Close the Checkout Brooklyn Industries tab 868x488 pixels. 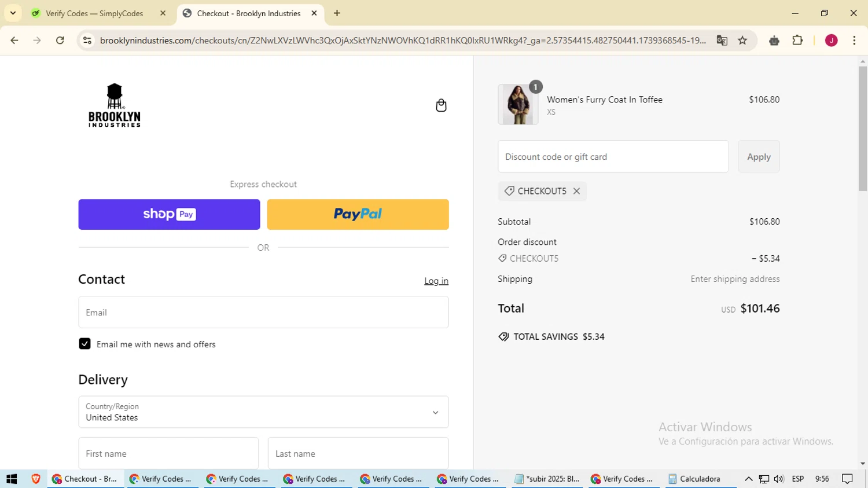tap(314, 13)
